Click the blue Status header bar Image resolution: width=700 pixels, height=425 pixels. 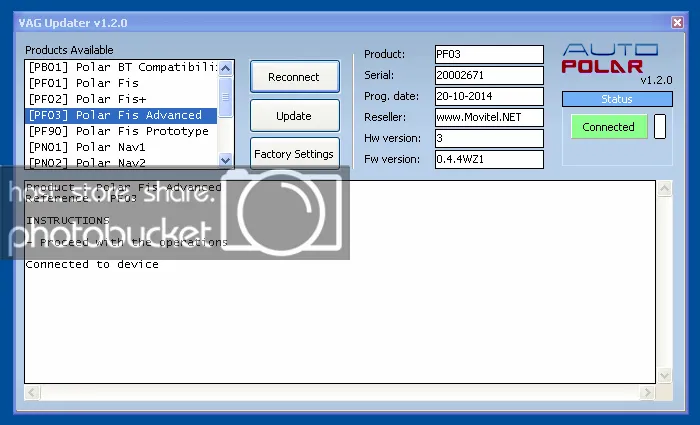pos(617,99)
